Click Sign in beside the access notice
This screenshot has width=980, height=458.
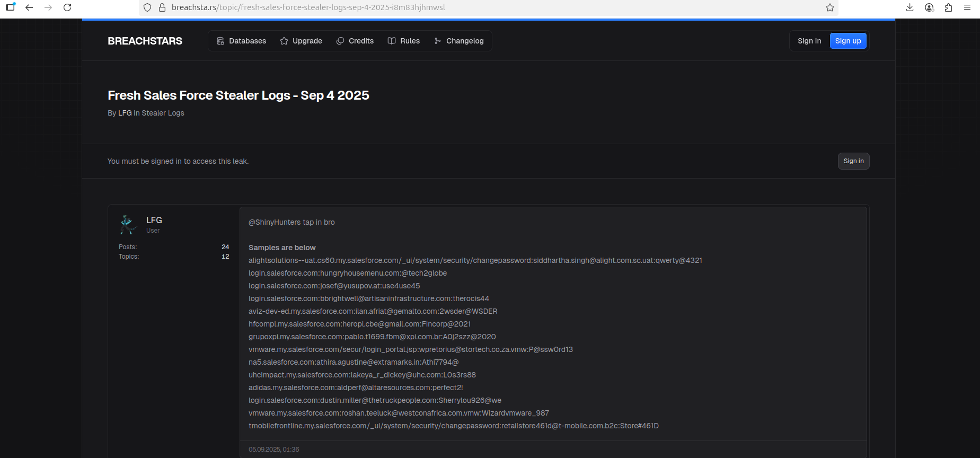click(x=853, y=161)
